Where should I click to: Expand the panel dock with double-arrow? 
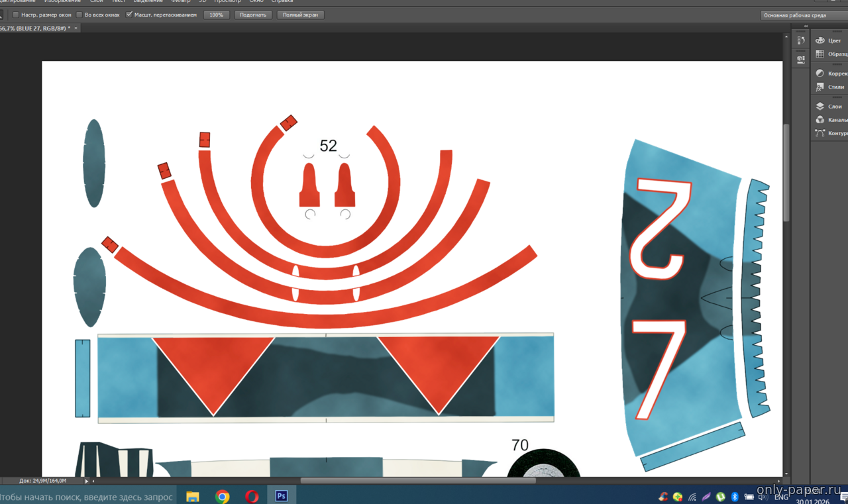806,27
